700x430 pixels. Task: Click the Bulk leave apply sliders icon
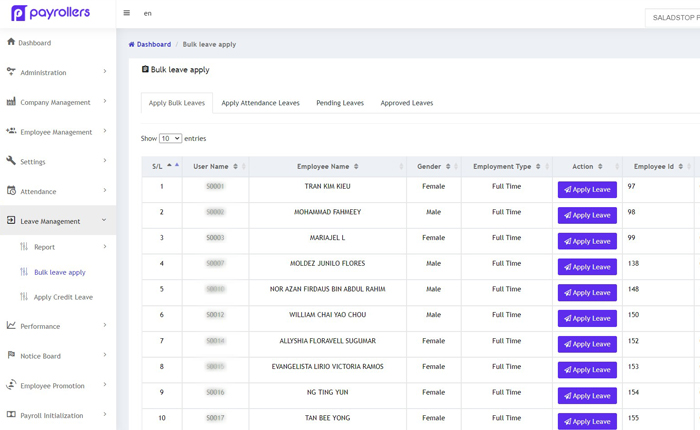point(24,271)
